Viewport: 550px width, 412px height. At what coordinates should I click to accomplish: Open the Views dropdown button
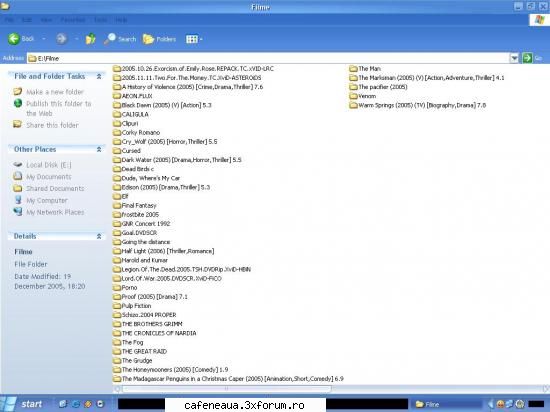pos(194,39)
